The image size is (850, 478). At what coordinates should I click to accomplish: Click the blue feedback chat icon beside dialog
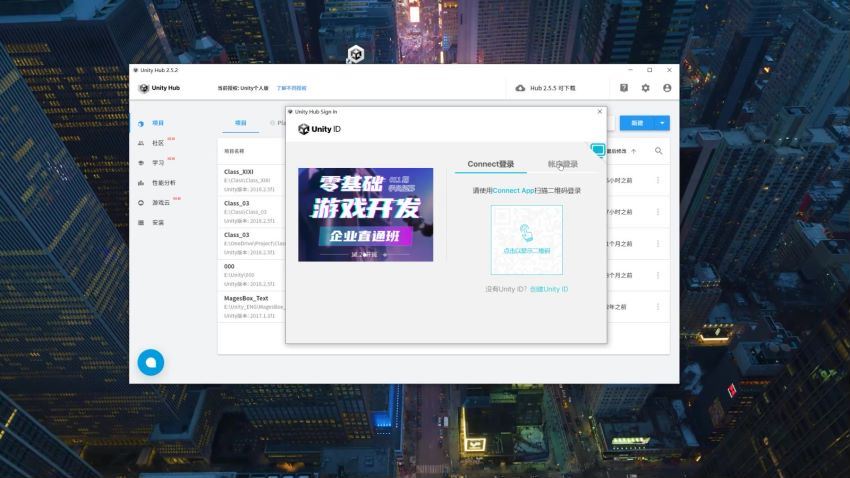pos(598,151)
